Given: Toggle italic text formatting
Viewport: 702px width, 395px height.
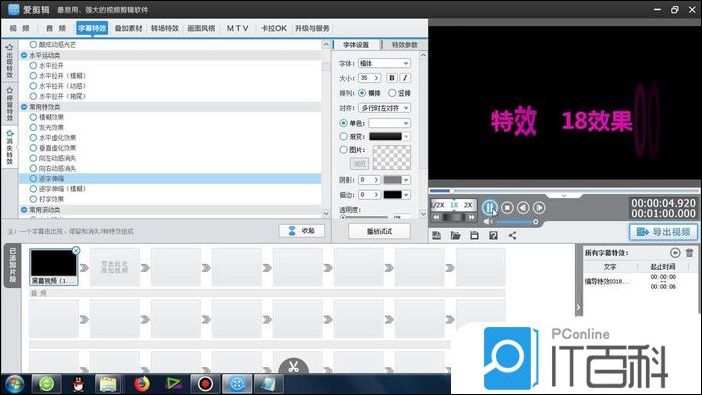Looking at the screenshot, I should pos(405,78).
